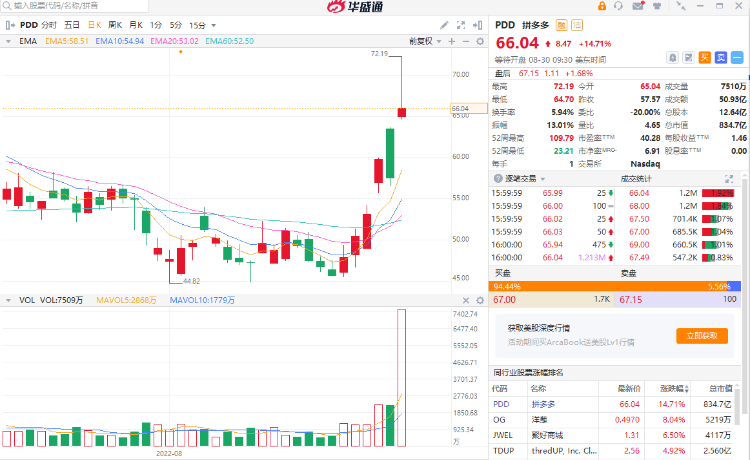Click the 立即获取 button
This screenshot has height=460, width=750.
(x=702, y=336)
